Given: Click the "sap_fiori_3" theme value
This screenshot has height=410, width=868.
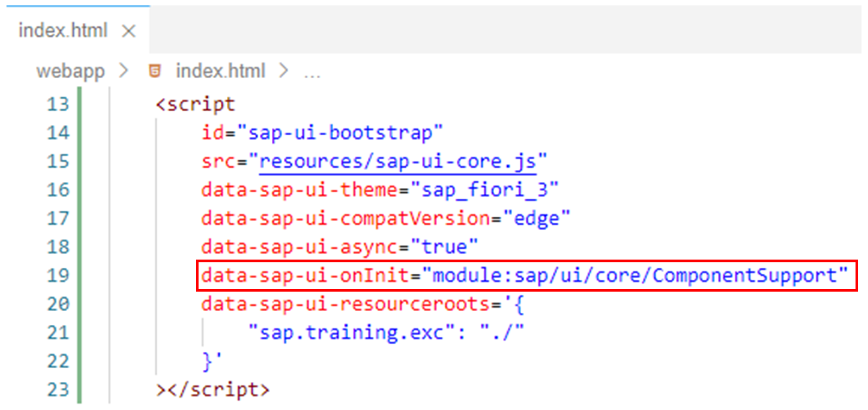Looking at the screenshot, I should tap(484, 190).
